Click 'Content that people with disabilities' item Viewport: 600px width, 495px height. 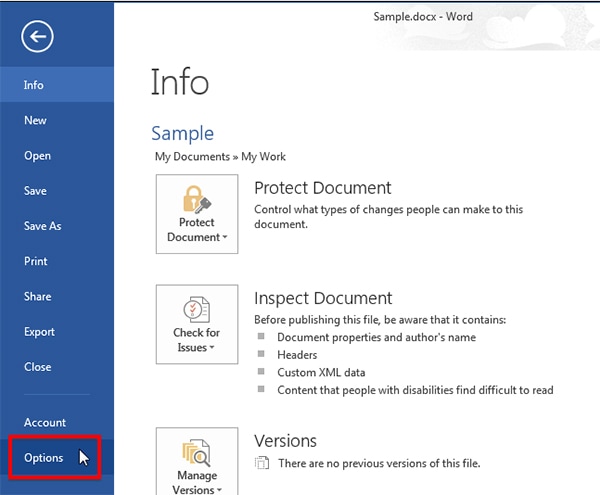click(x=415, y=390)
